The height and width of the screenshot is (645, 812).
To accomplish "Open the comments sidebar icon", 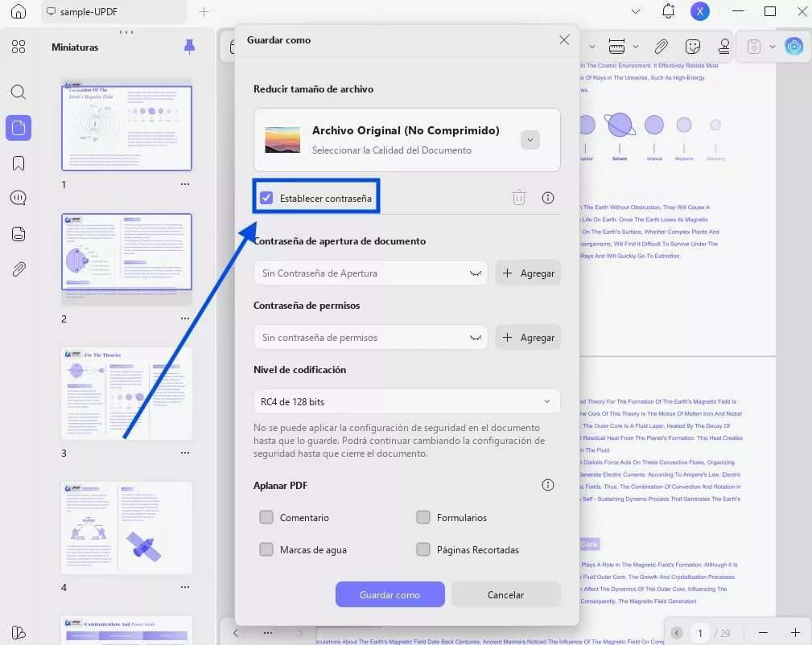I will pos(19,199).
